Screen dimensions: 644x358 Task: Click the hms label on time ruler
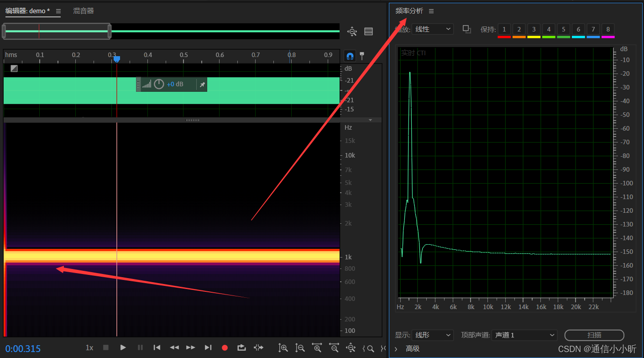point(11,55)
